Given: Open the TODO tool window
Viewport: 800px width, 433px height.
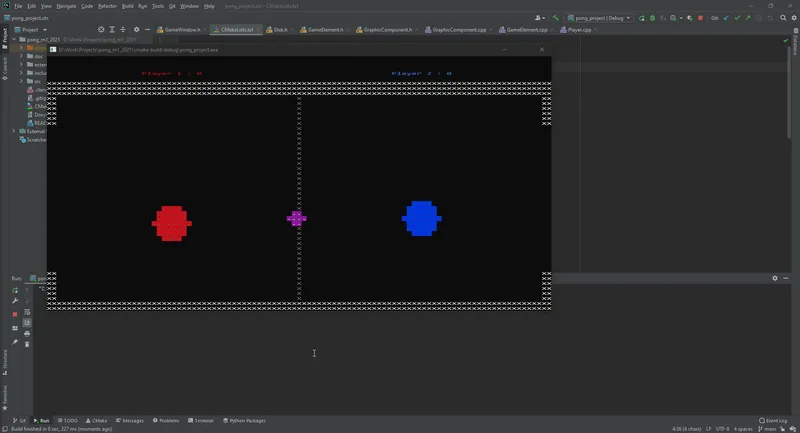Looking at the screenshot, I should (67, 421).
